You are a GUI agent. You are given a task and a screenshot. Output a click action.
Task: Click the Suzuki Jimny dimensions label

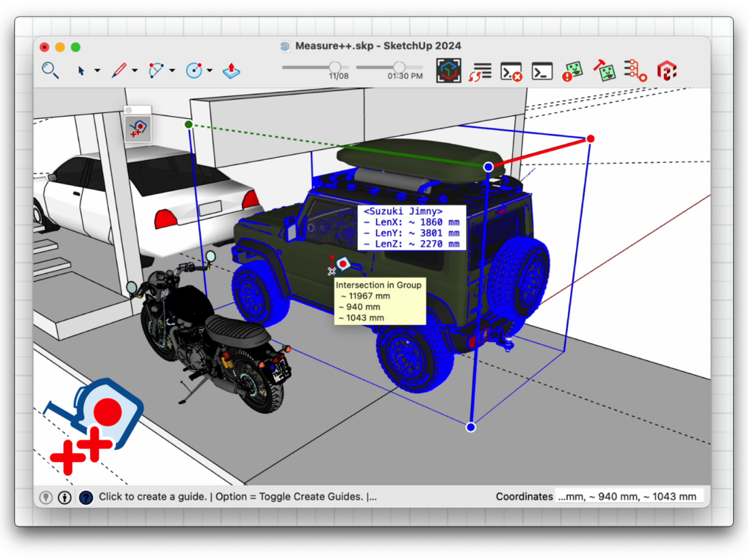click(412, 228)
